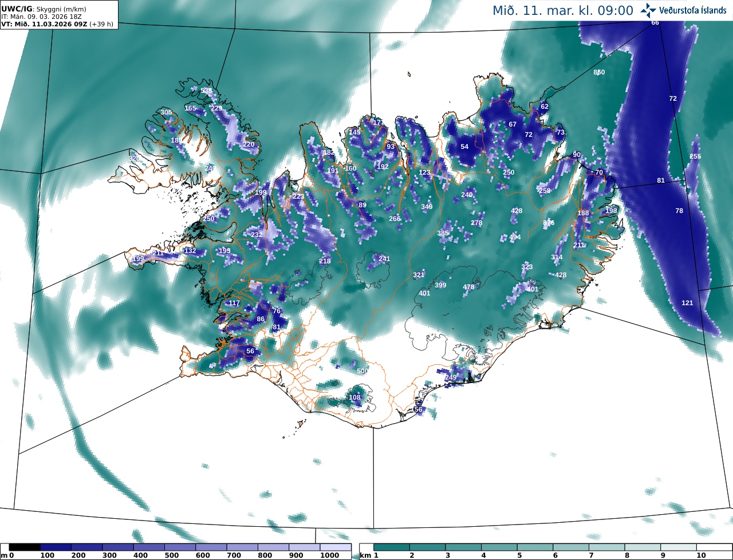Click the '850' value over the sea
Image resolution: width=733 pixels, height=560 pixels.
[599, 72]
